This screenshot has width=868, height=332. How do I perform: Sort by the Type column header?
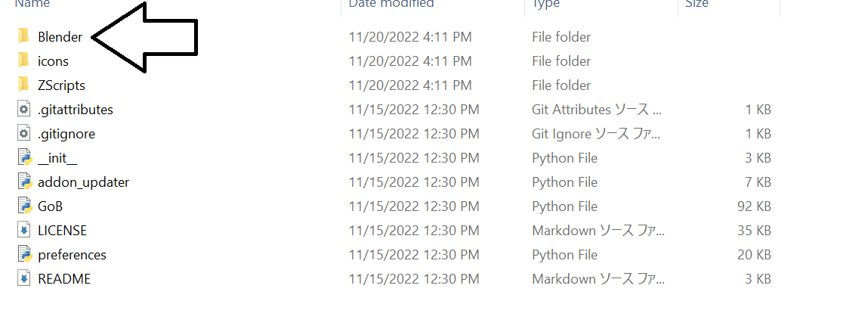coord(545,5)
